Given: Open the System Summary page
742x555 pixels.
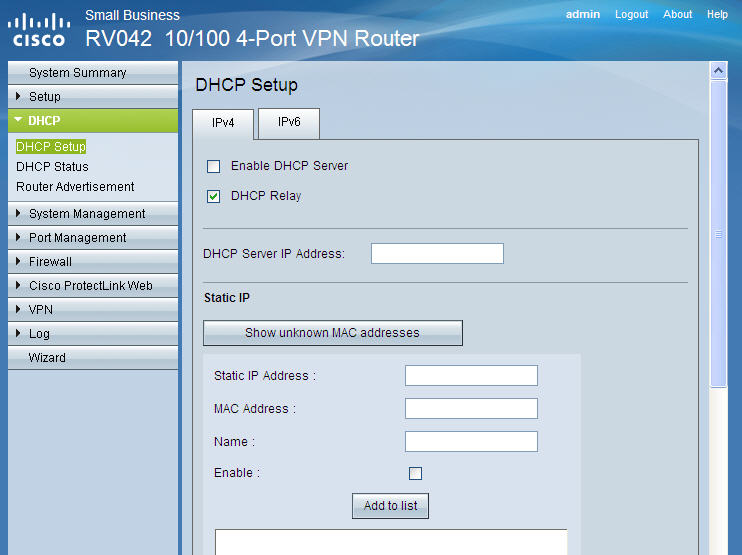Looking at the screenshot, I should click(x=93, y=73).
